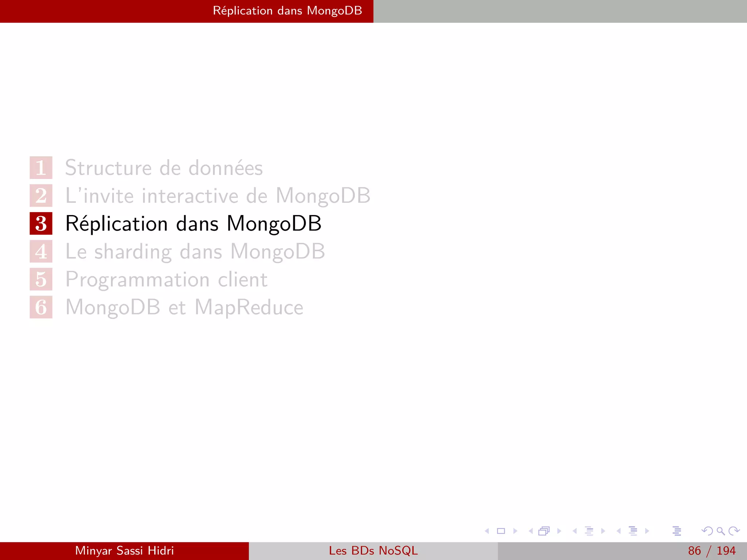The height and width of the screenshot is (560, 747).
Task: Click author name Minyar Sassi Hidri
Action: tap(124, 551)
